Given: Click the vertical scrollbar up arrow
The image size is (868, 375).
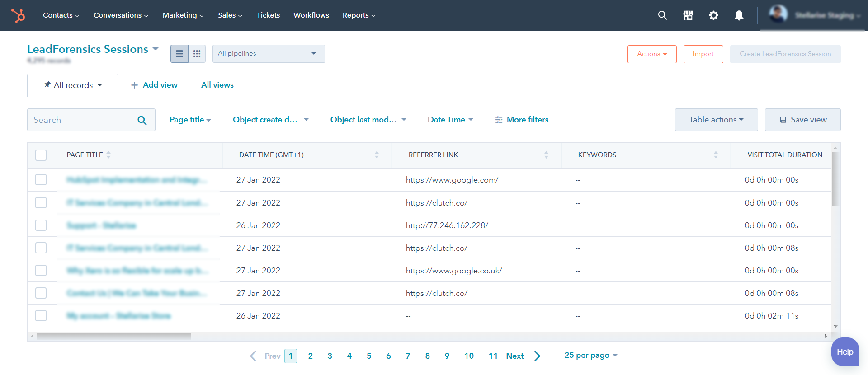Looking at the screenshot, I should coord(835,148).
